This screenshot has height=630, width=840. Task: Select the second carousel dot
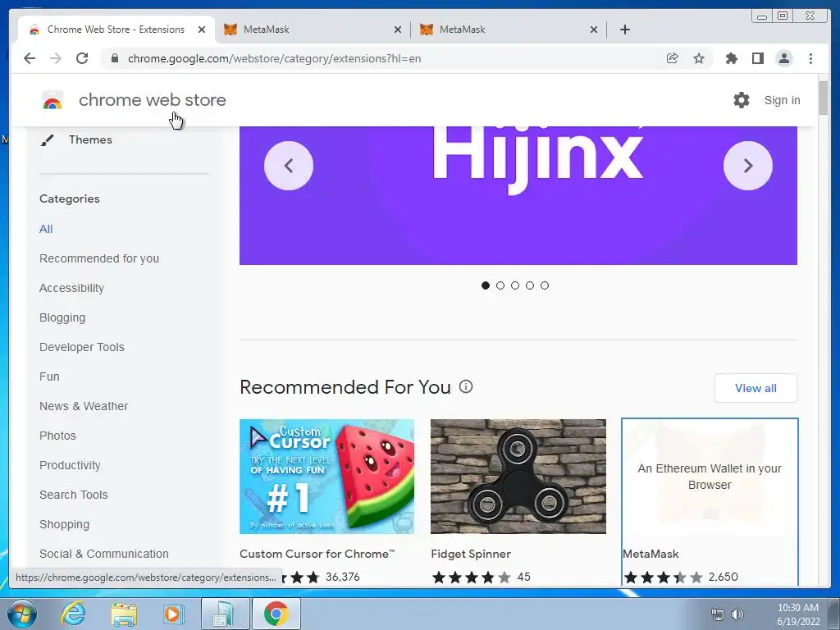500,285
